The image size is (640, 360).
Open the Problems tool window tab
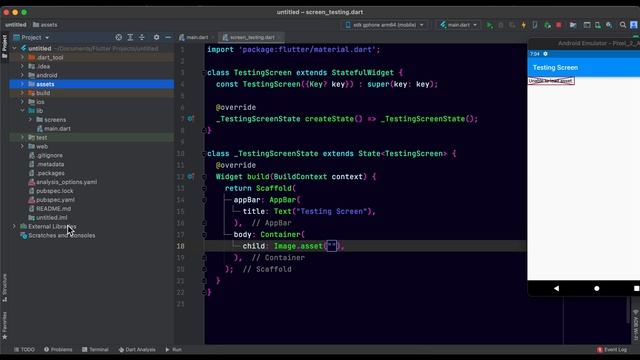(58, 349)
